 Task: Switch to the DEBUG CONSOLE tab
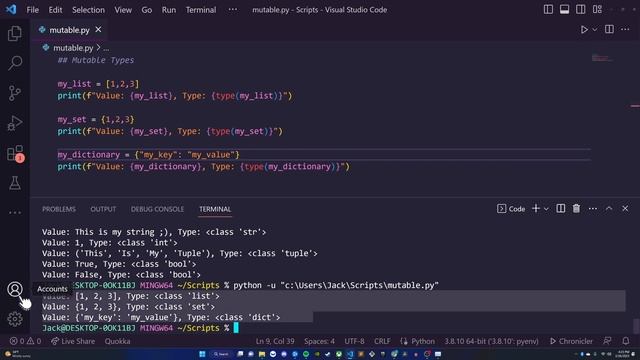[x=157, y=209]
